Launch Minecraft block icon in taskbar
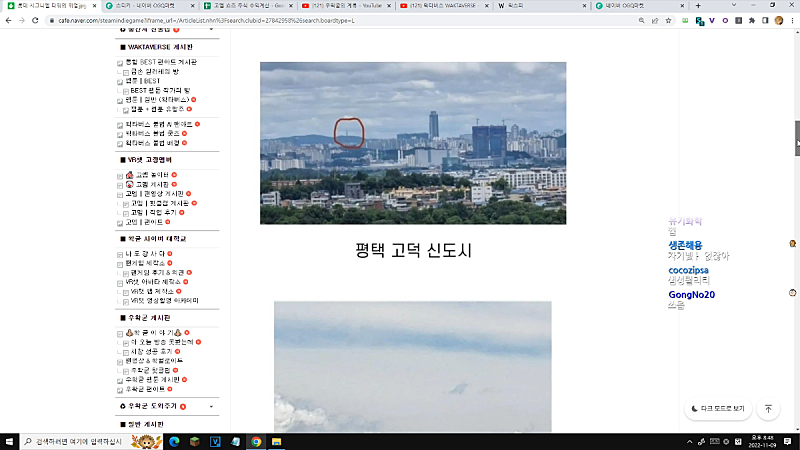 coord(194,441)
